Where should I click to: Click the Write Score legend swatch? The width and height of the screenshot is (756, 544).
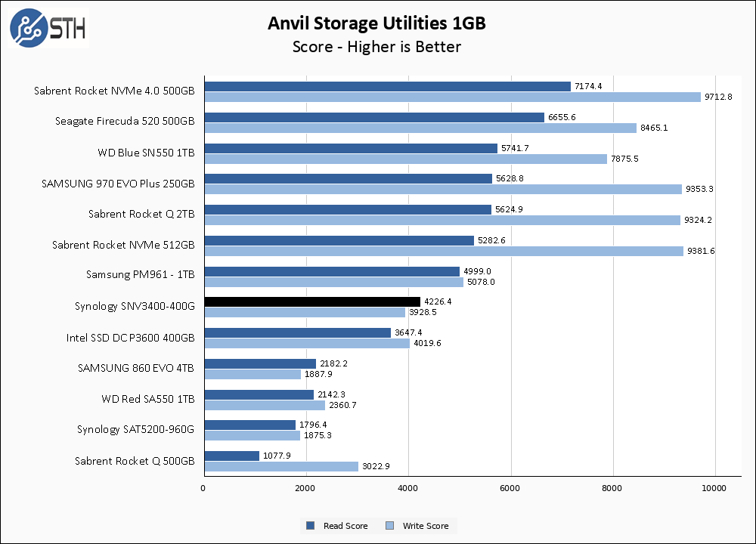click(x=390, y=526)
